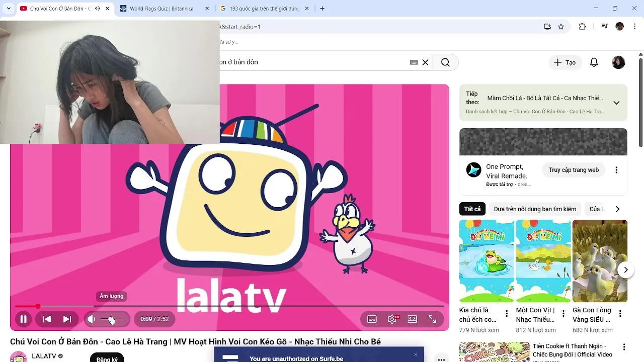Viewport: 644px width, 362px height.
Task: Open Gà Con Lông Vàng video thumbnail
Action: tap(600, 261)
